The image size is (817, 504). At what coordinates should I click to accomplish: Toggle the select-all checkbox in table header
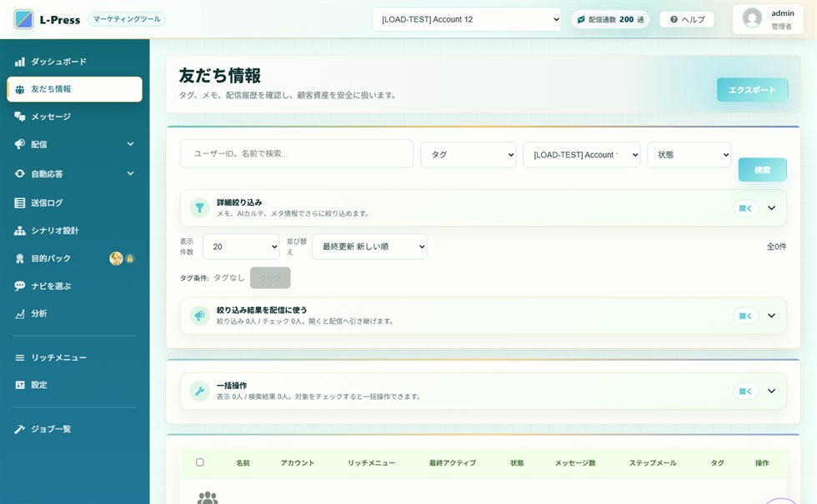pos(199,462)
